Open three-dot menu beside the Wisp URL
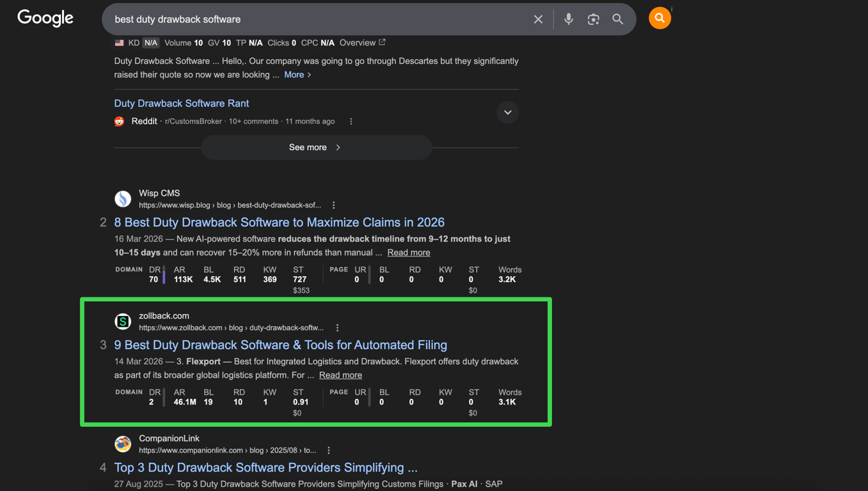Viewport: 868px width, 491px height. pyautogui.click(x=334, y=205)
